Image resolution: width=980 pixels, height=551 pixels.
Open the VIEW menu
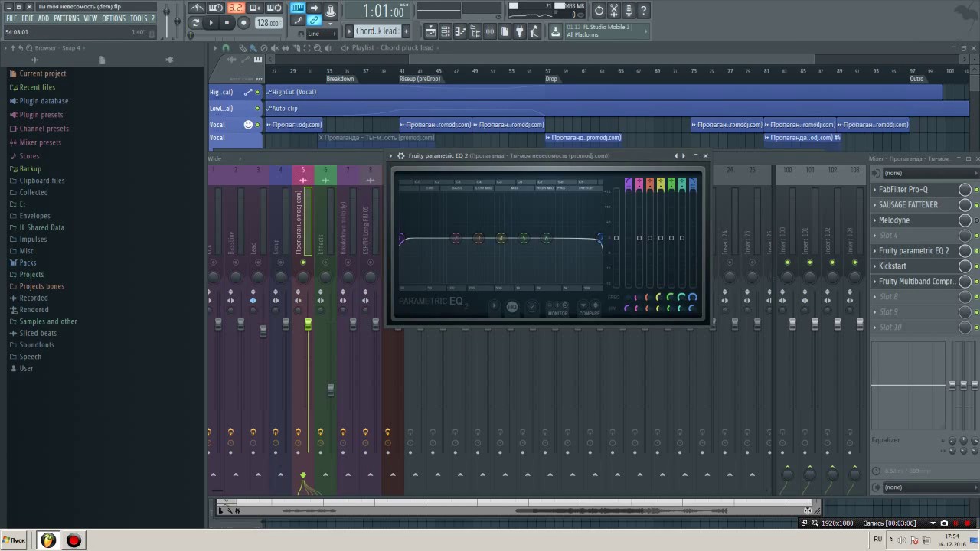[x=90, y=18]
